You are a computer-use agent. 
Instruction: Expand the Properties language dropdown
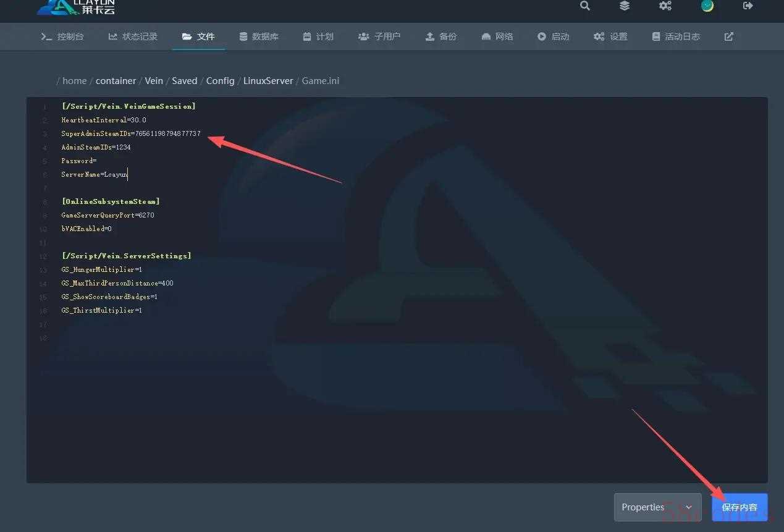[657, 507]
